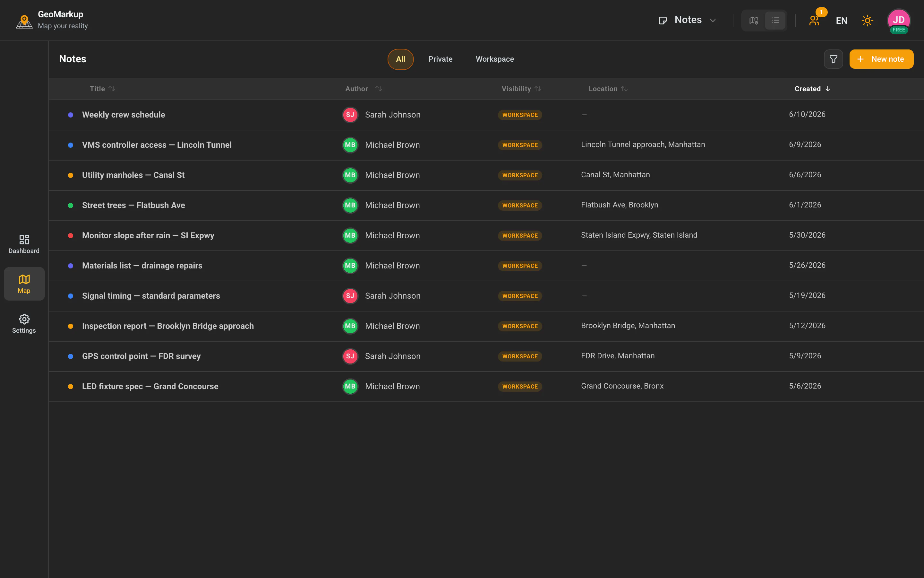
Task: Open note Street trees — Flatbush Ave
Action: tap(133, 205)
